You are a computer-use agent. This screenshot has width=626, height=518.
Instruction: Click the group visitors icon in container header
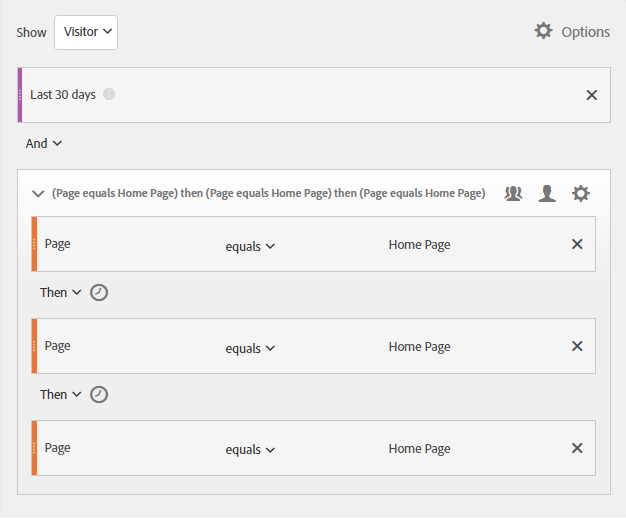(x=513, y=194)
